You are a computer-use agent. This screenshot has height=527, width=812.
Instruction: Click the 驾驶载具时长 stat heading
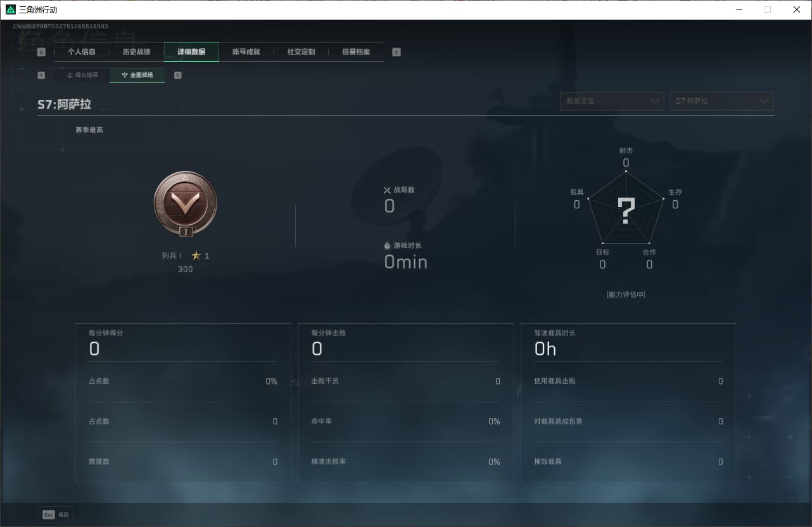(x=555, y=333)
